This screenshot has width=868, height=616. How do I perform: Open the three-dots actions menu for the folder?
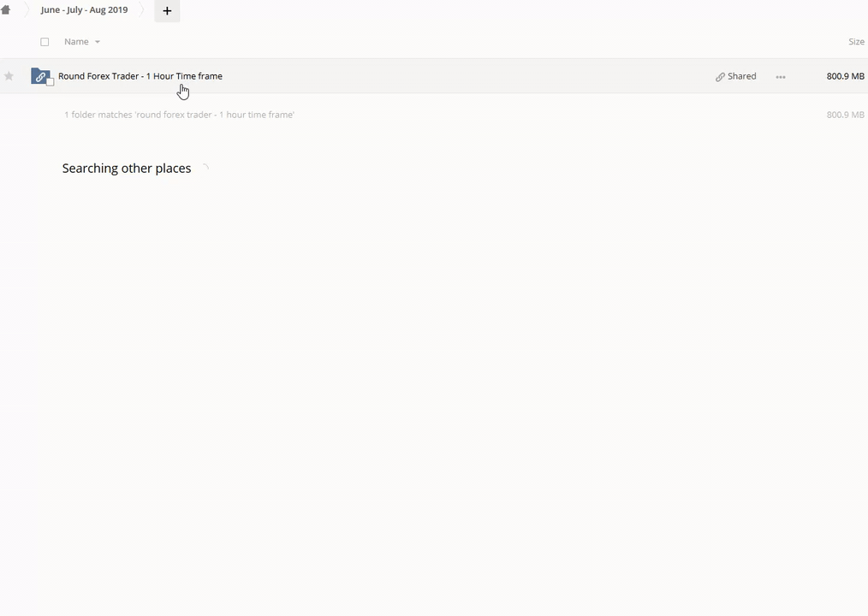pos(780,77)
